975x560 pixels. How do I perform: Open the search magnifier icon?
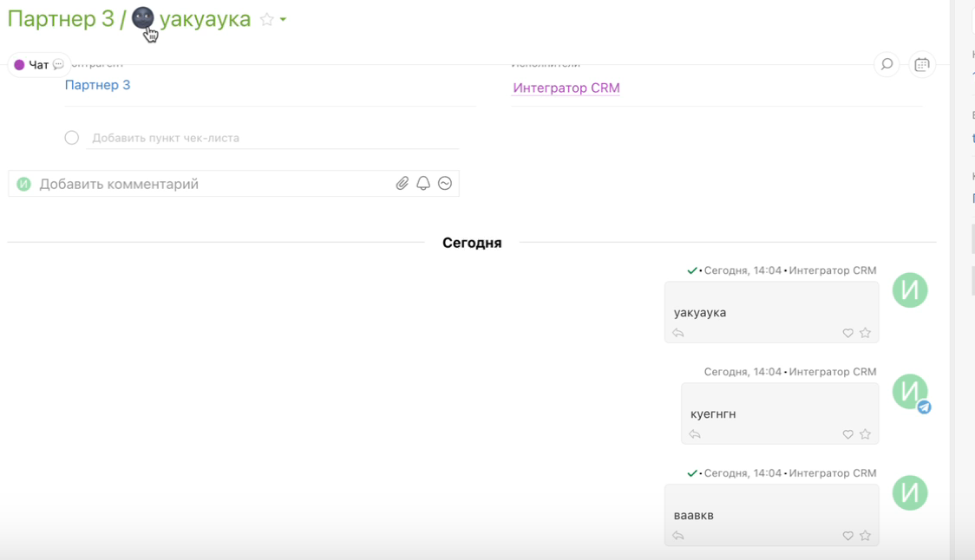tap(887, 64)
